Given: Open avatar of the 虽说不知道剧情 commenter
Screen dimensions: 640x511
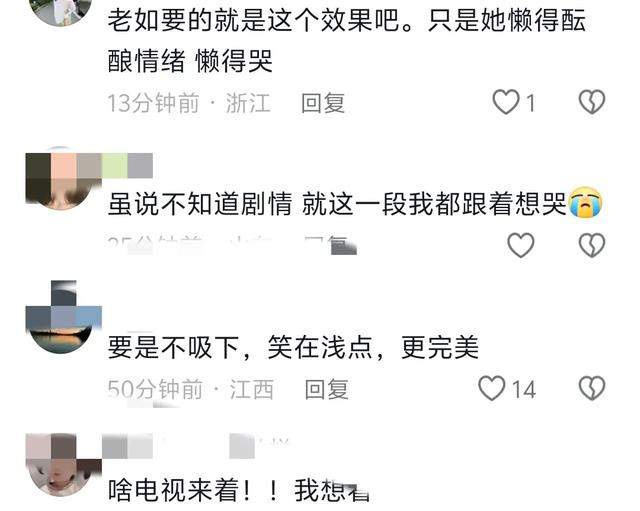Looking at the screenshot, I should (x=63, y=178).
